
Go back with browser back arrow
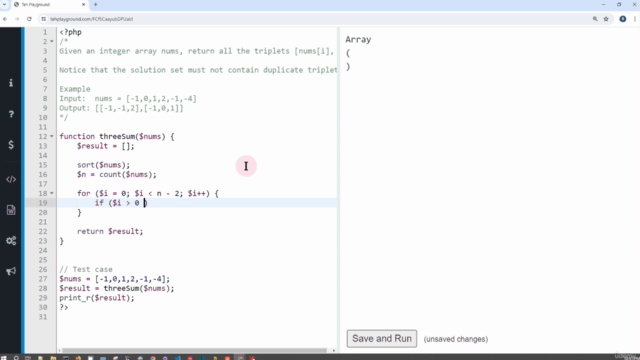click(5, 19)
